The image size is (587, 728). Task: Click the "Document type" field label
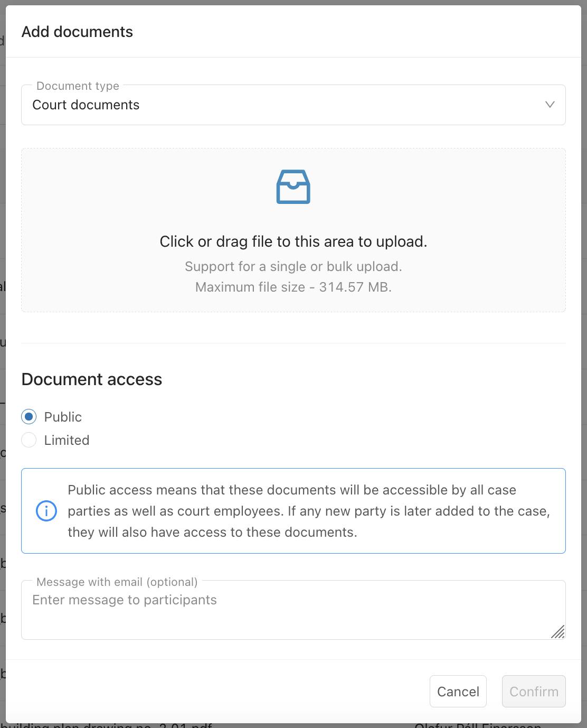[78, 86]
